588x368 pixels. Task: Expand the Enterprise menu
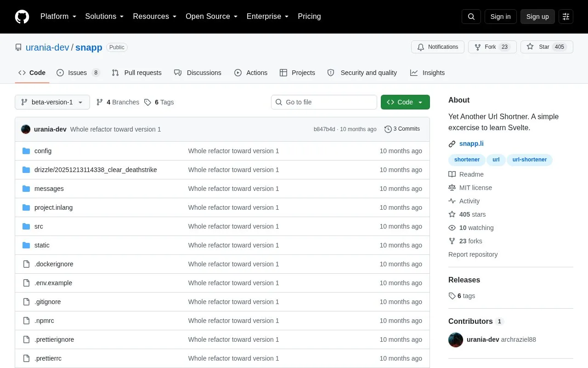(x=268, y=17)
